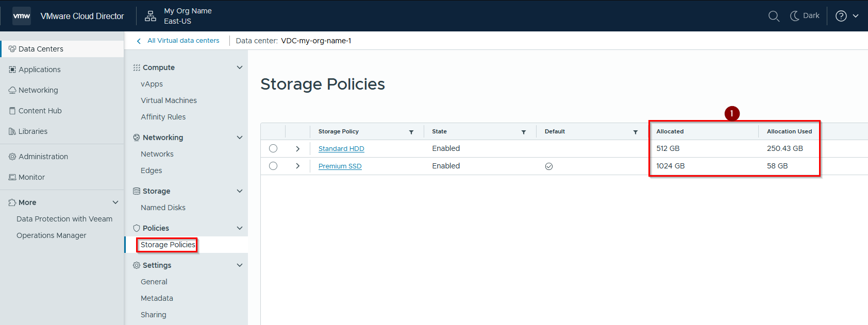Click the Networking section globe icon
Image resolution: width=868 pixels, height=325 pixels.
pos(137,138)
